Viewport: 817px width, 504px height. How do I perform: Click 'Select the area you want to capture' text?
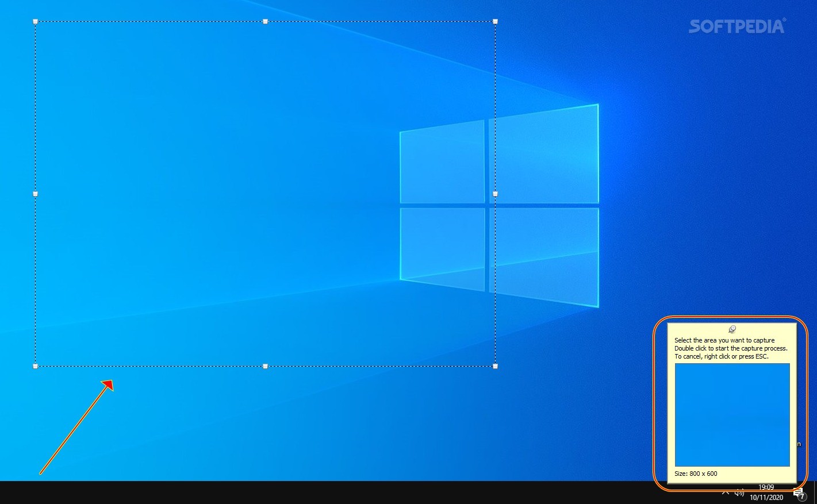pyautogui.click(x=724, y=340)
